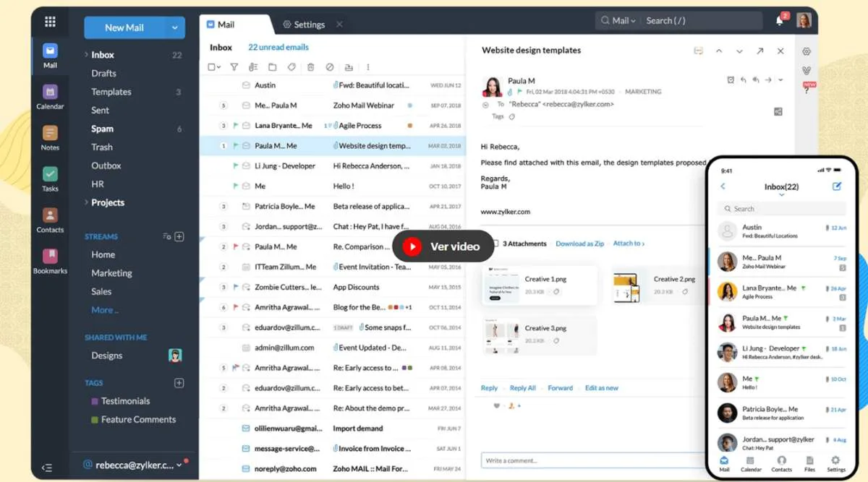Viewport: 868px width, 482px height.
Task: Open the tag icon in the mail toolbar
Action: (x=292, y=66)
